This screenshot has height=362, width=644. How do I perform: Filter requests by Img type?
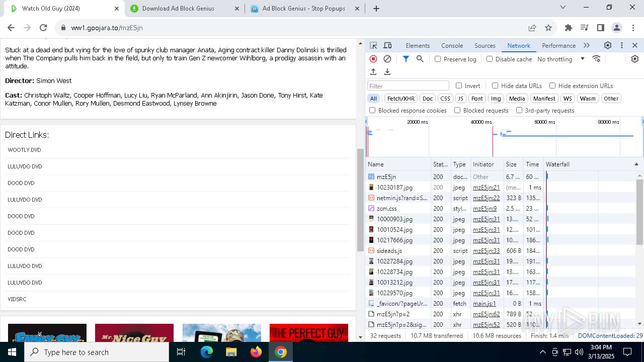point(496,99)
